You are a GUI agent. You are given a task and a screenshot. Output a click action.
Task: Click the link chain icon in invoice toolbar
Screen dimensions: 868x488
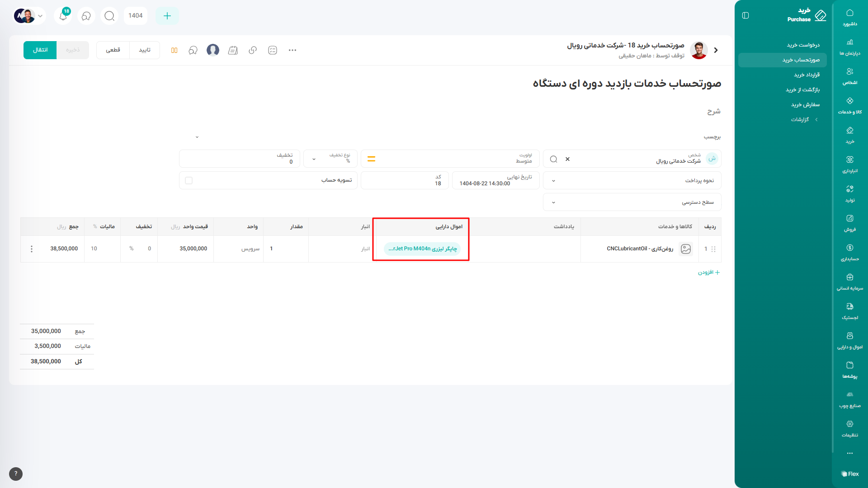tap(253, 50)
